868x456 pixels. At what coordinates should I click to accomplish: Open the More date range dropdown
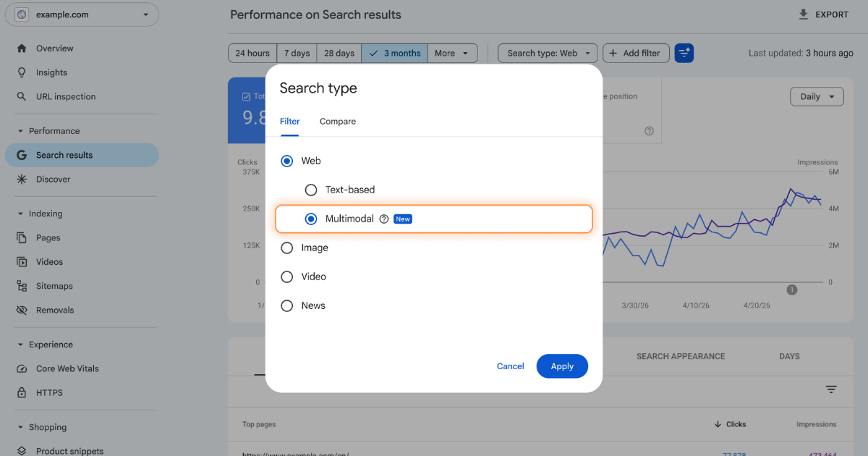[452, 53]
